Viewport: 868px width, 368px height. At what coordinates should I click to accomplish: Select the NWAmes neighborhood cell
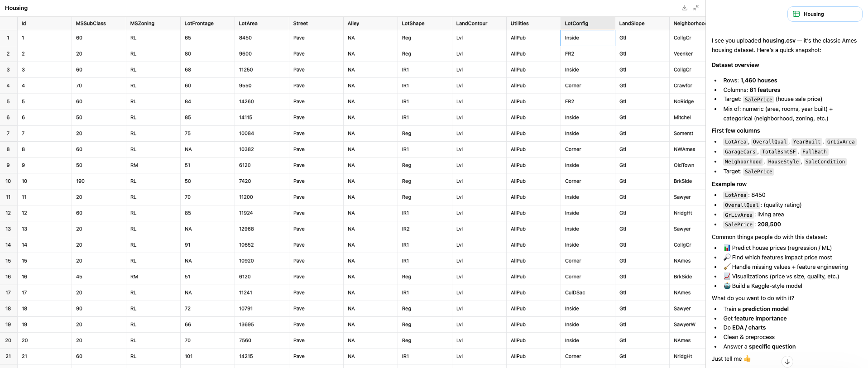coord(687,149)
